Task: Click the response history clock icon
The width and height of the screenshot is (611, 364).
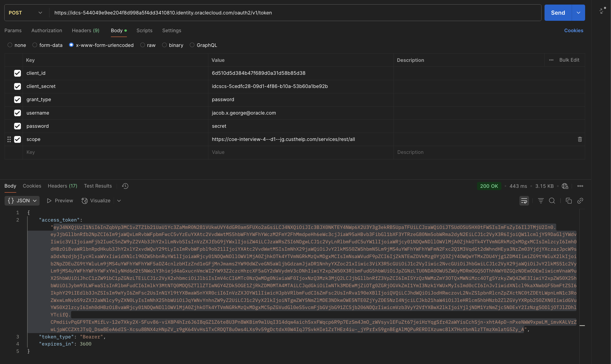Action: tap(125, 186)
